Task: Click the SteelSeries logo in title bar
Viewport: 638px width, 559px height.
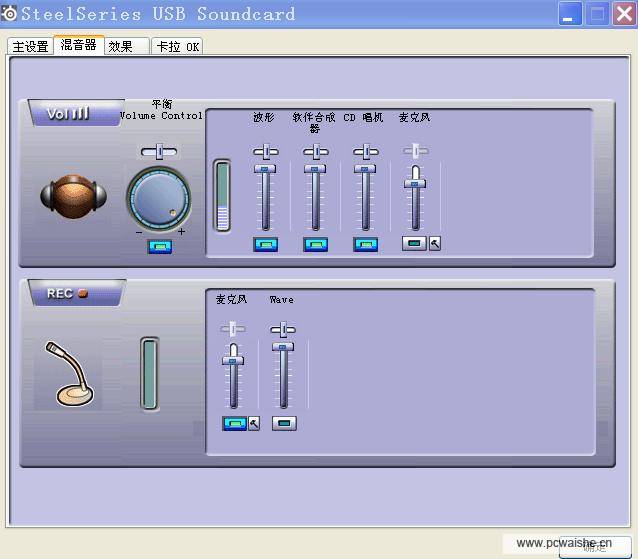Action: tap(9, 14)
